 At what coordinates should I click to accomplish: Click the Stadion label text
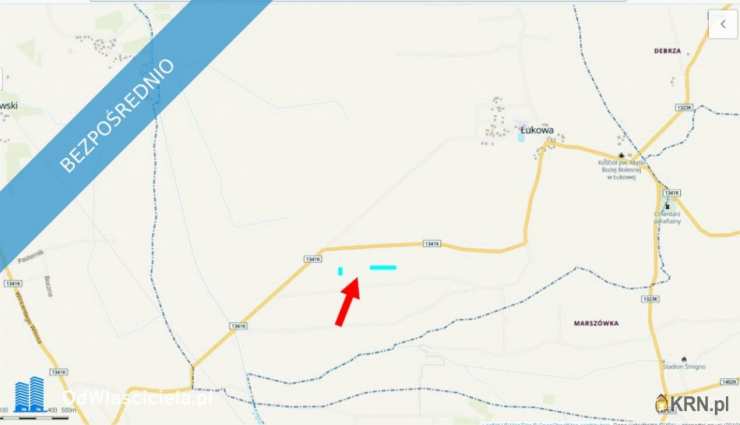coord(684,367)
